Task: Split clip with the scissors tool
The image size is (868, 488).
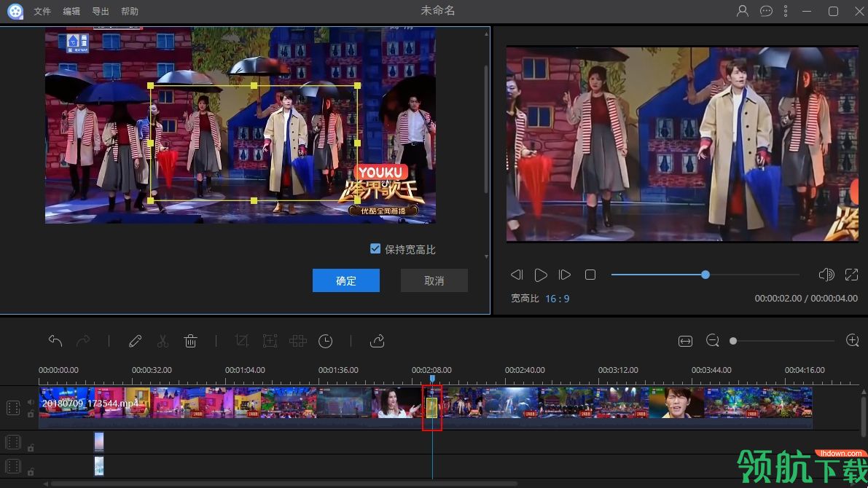Action: 163,341
